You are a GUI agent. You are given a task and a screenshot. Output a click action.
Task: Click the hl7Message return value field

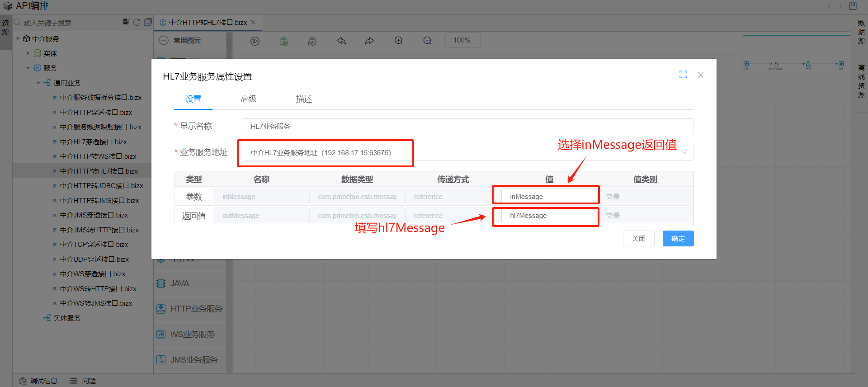click(549, 216)
